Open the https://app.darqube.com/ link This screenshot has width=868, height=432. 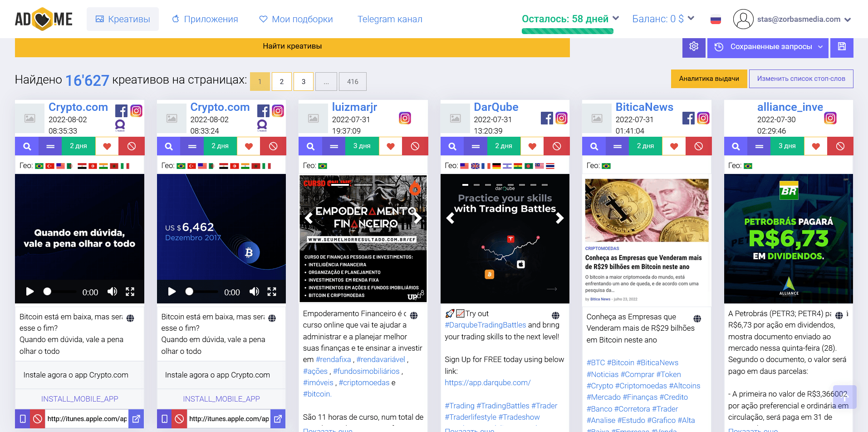point(487,382)
